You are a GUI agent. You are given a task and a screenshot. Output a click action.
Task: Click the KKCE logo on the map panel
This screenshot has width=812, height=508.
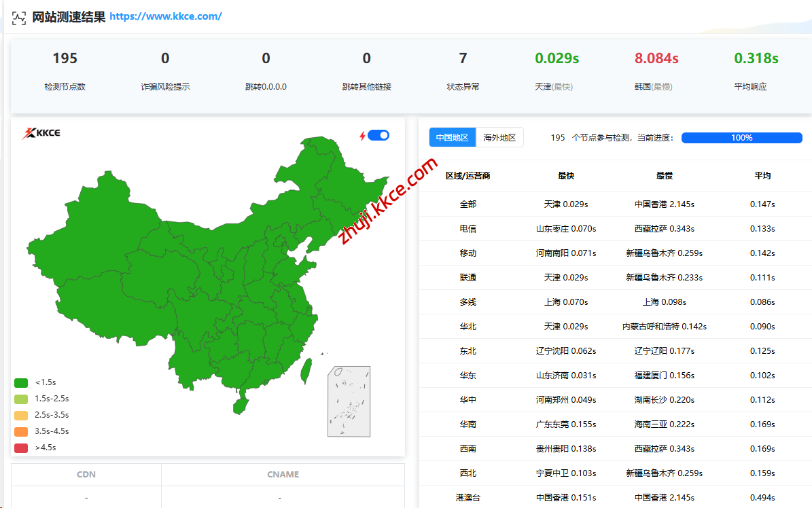(x=41, y=133)
